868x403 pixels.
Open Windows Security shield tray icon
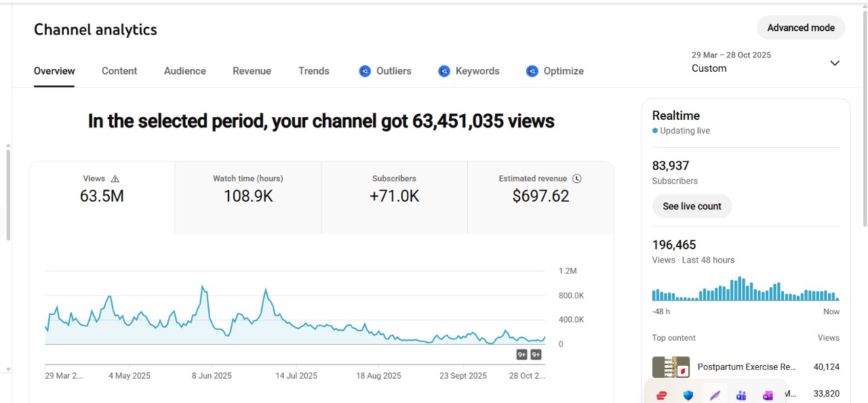click(x=688, y=396)
